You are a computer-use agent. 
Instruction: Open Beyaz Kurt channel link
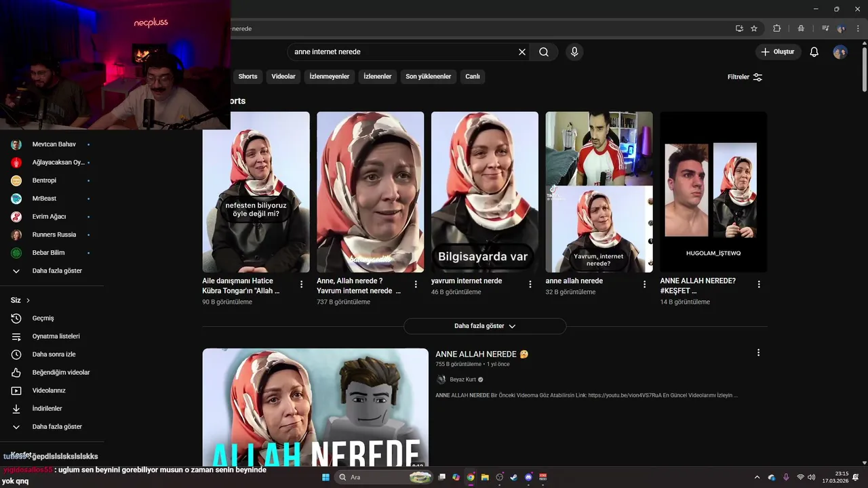pyautogui.click(x=463, y=380)
